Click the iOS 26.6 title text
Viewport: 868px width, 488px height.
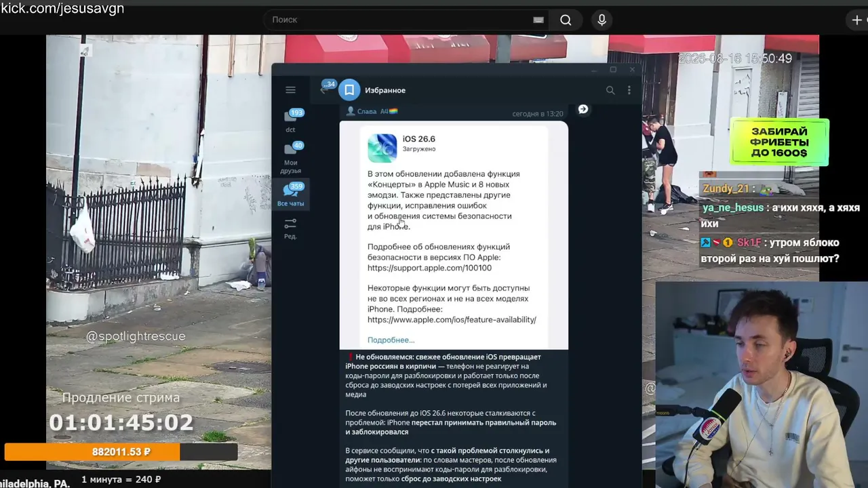[x=419, y=139]
